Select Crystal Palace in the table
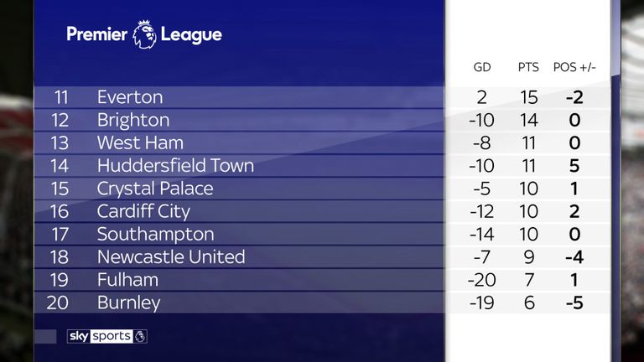This screenshot has width=644, height=362. click(x=154, y=189)
